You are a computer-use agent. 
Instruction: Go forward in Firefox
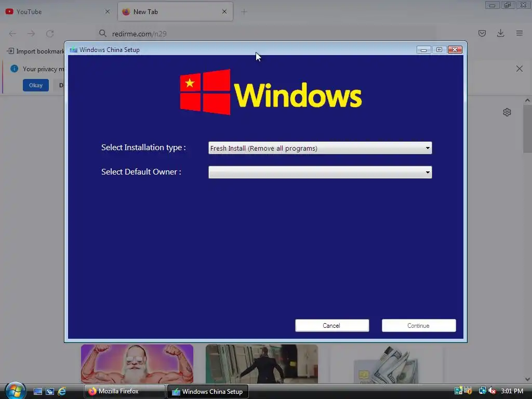coord(31,34)
